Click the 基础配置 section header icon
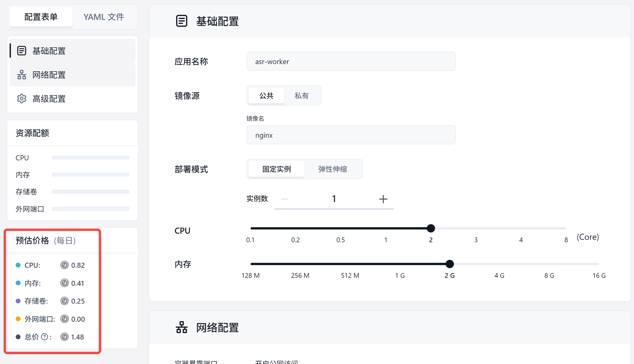Image resolution: width=634 pixels, height=364 pixels. 182,21
